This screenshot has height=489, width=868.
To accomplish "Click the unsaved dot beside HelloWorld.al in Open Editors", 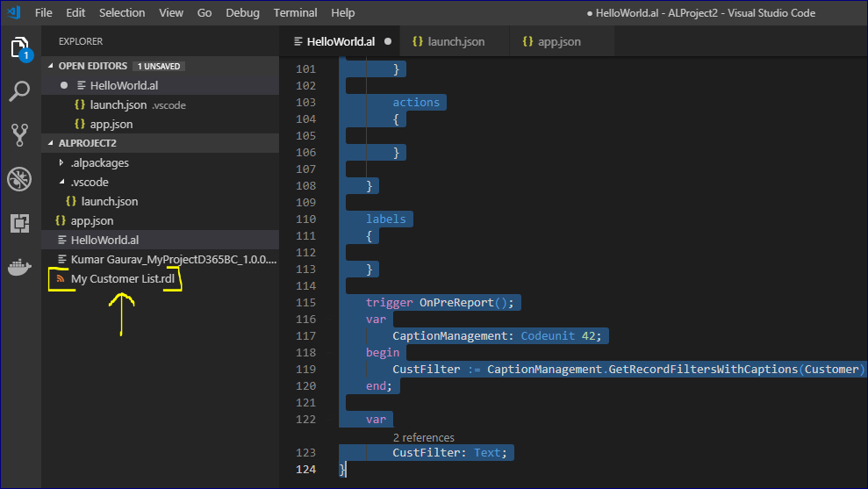I will click(64, 85).
